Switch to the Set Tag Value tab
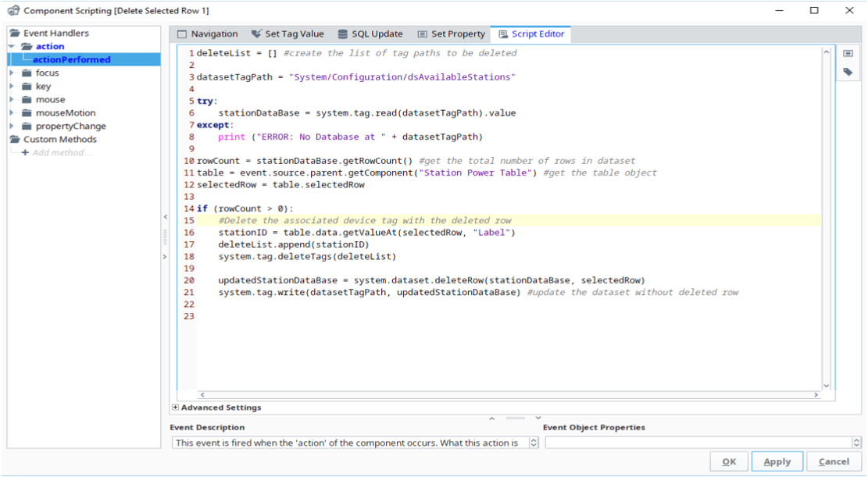 [288, 34]
